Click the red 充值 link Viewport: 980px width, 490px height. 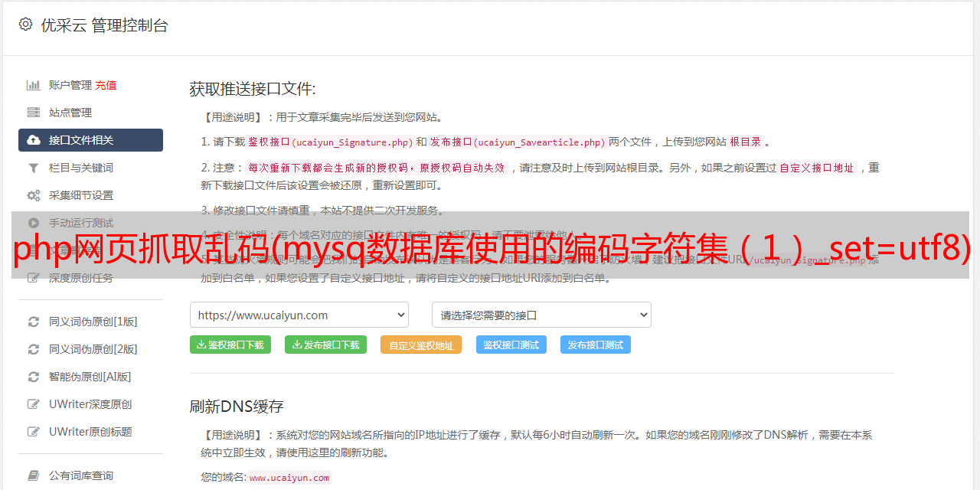pos(106,85)
